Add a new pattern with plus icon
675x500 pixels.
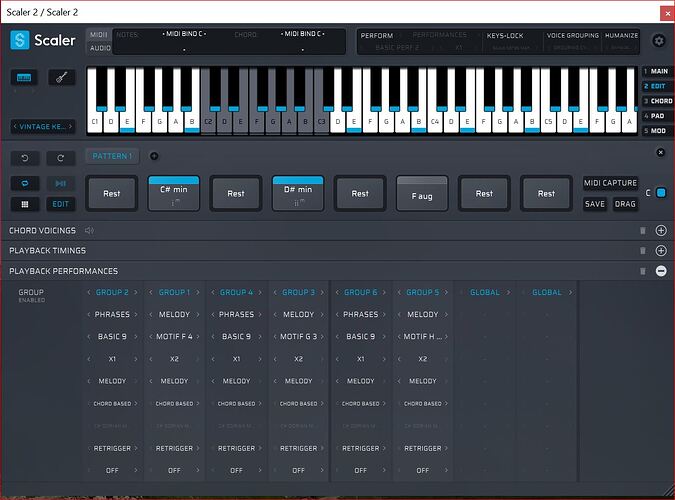[x=154, y=156]
